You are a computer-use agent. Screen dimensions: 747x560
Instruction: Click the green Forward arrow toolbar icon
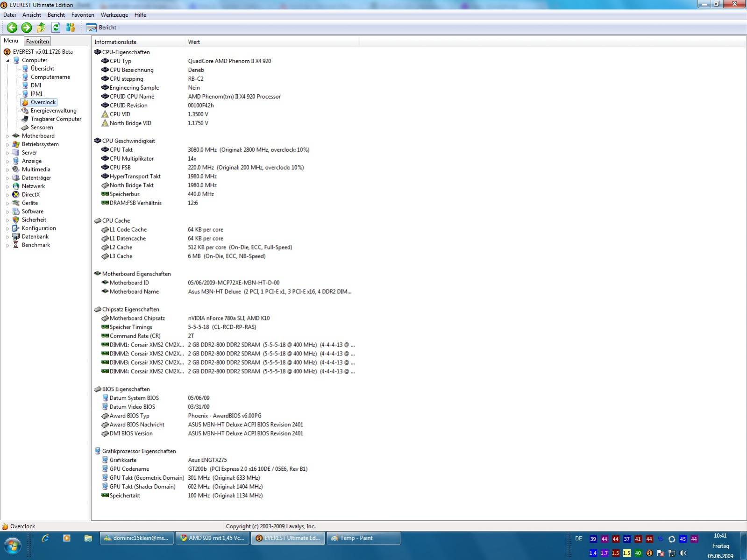pos(27,28)
